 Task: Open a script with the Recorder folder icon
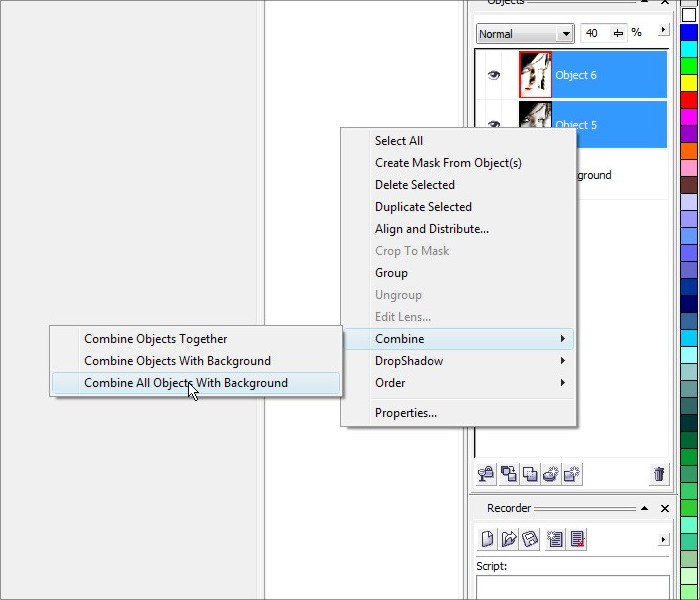(509, 539)
